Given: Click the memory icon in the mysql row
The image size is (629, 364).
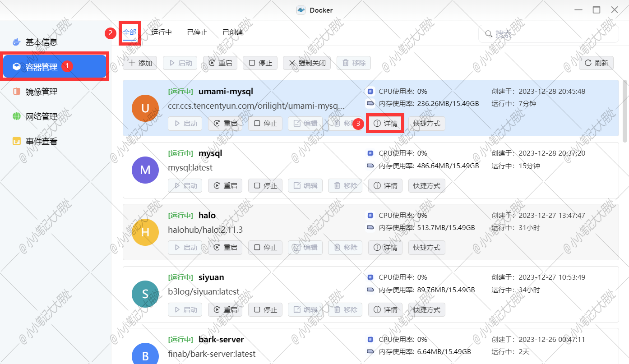Looking at the screenshot, I should 370,166.
